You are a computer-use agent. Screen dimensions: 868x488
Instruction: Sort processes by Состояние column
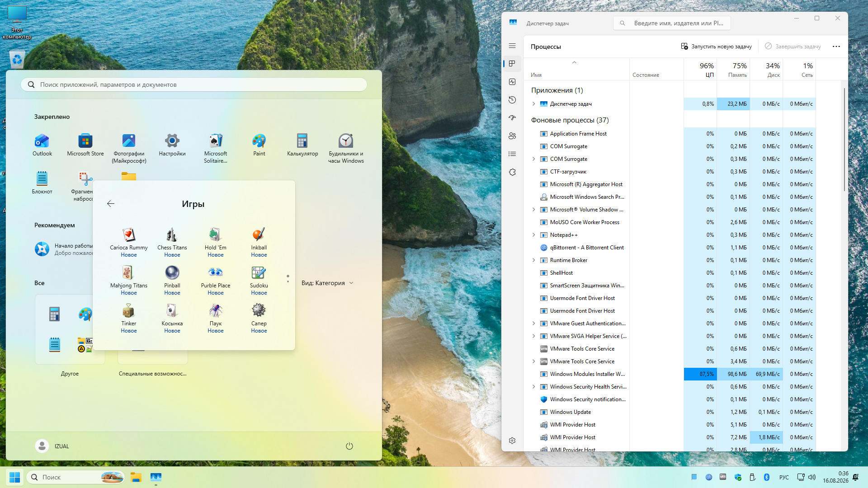tap(656, 70)
